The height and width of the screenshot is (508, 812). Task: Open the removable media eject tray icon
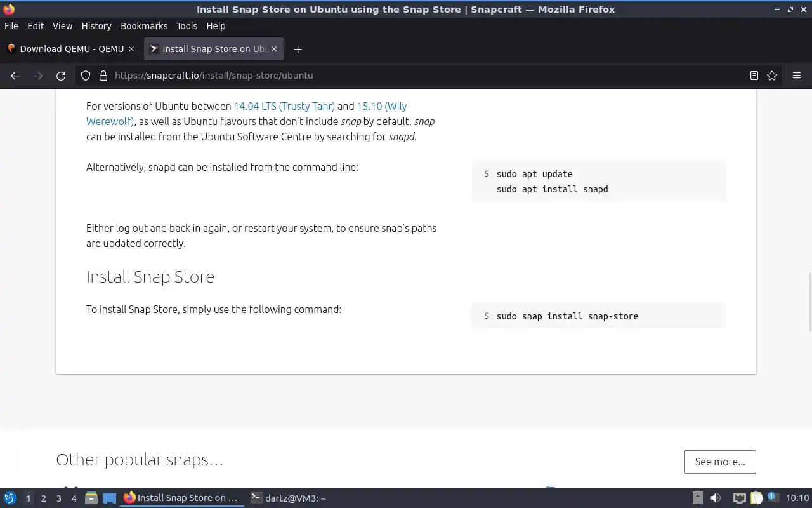(x=697, y=498)
